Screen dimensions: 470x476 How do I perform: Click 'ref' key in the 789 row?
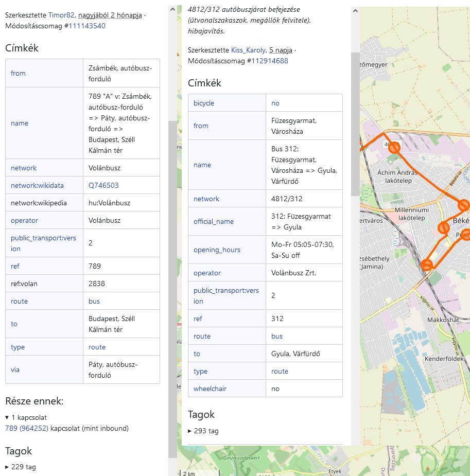(x=15, y=266)
